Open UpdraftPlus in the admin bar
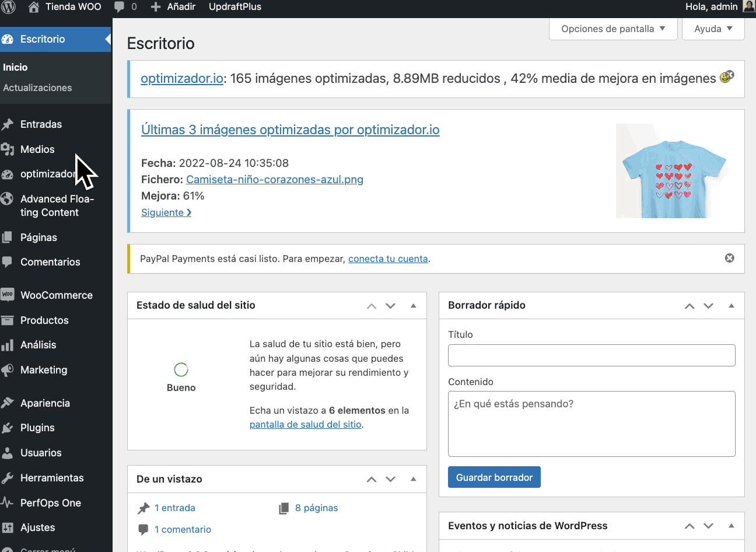 (235, 7)
